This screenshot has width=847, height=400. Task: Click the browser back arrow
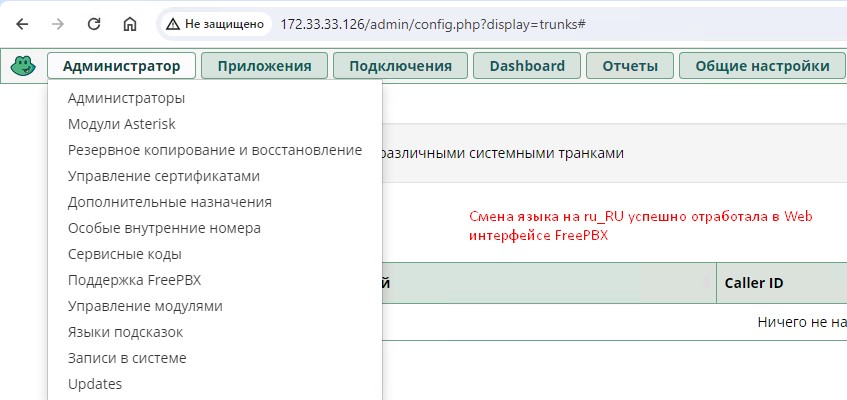coord(22,22)
